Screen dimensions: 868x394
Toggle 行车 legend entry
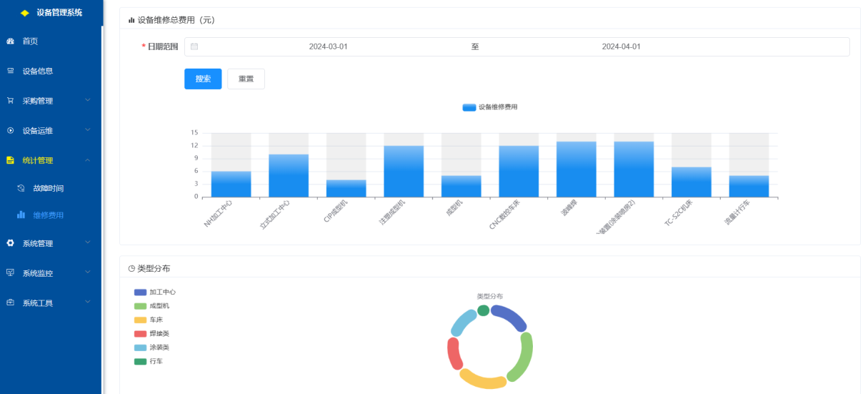(149, 361)
